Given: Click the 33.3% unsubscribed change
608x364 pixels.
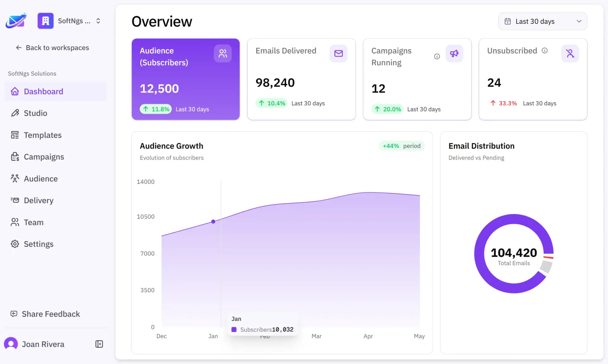Looking at the screenshot, I should [503, 103].
